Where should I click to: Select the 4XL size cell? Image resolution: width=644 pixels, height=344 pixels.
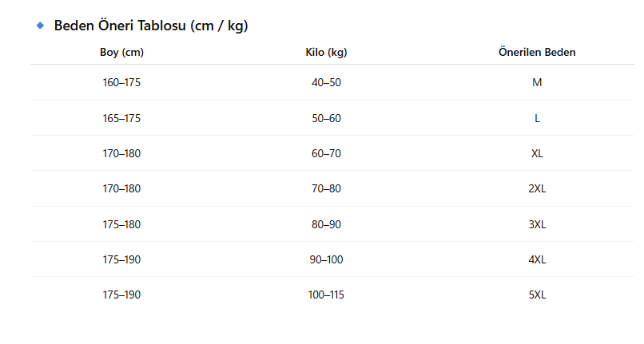[537, 259]
